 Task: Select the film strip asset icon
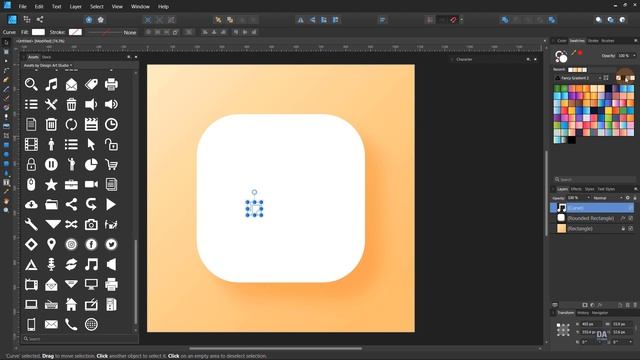coord(31,144)
